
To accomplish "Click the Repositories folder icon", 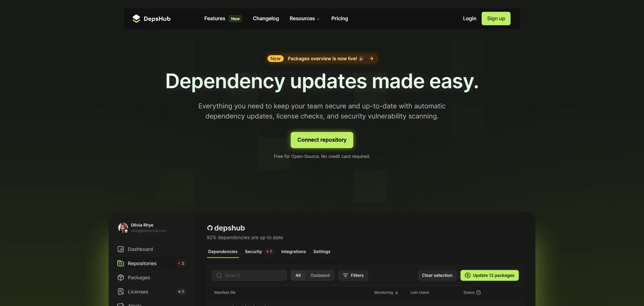I will point(121,263).
